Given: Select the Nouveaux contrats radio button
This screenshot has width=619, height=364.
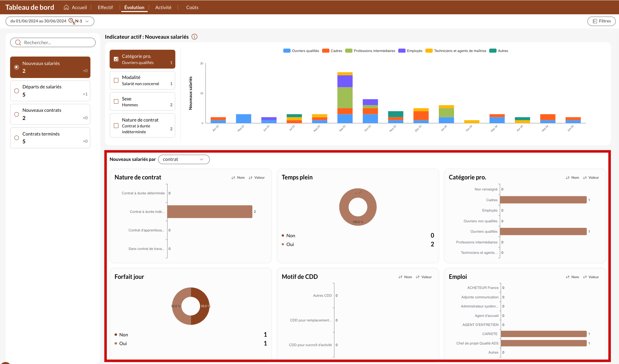Looking at the screenshot, I should pyautogui.click(x=17, y=114).
